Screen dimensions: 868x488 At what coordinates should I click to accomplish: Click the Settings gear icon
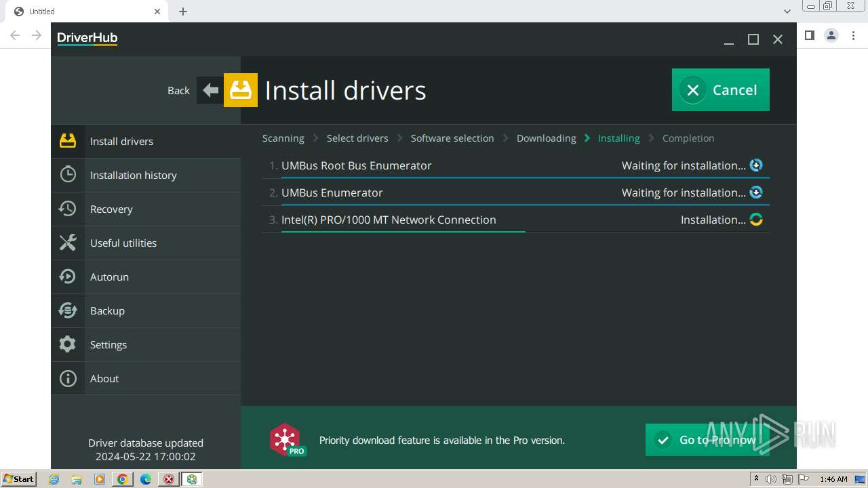[x=68, y=344]
